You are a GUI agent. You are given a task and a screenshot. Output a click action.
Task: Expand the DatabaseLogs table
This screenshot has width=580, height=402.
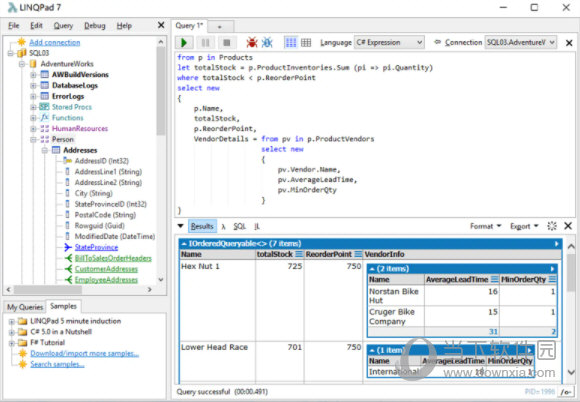coord(33,85)
